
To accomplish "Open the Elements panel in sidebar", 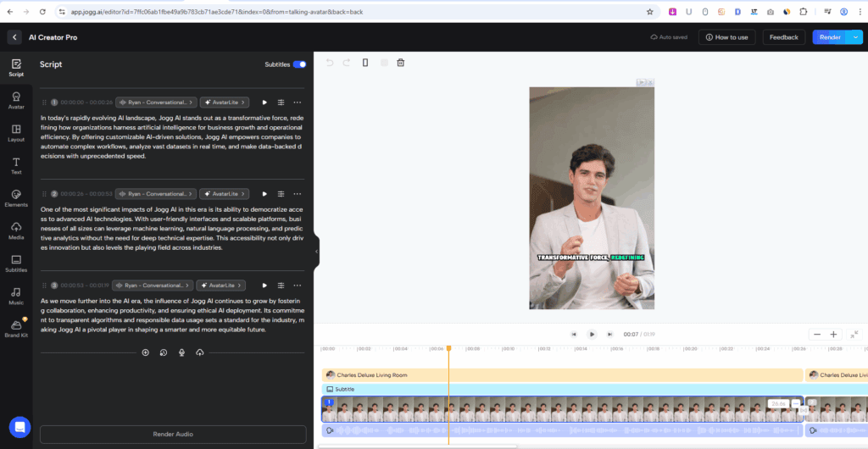I will 16,197.
